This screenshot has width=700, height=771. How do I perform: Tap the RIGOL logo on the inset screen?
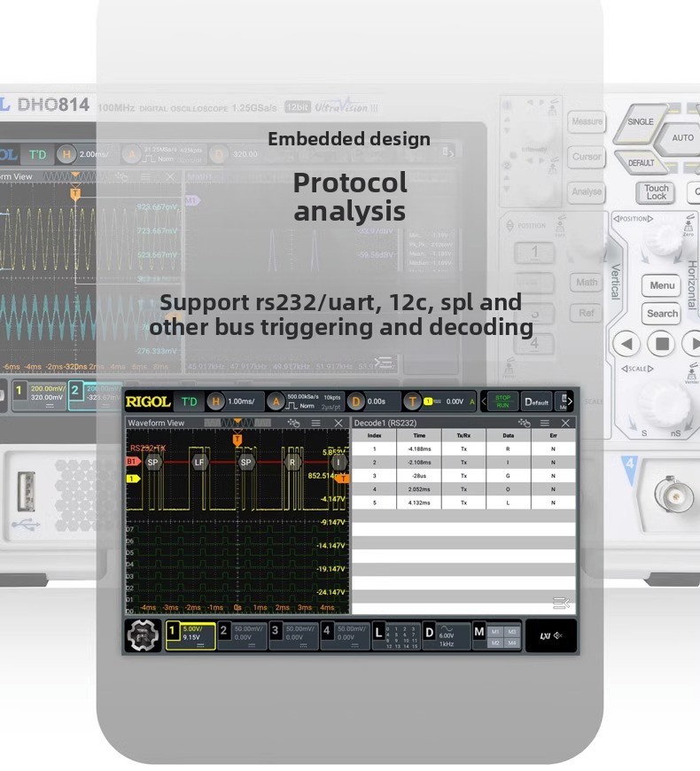point(148,401)
